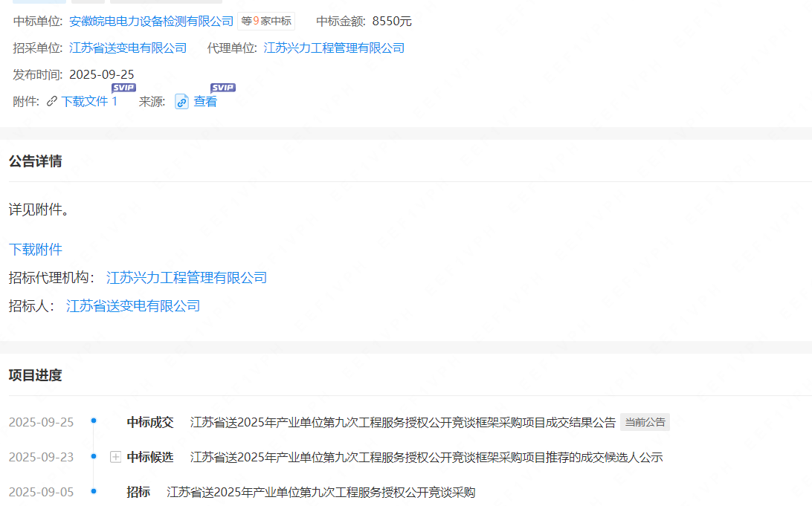
Task: Click SVIP badge above 下载文件
Action: [x=123, y=88]
